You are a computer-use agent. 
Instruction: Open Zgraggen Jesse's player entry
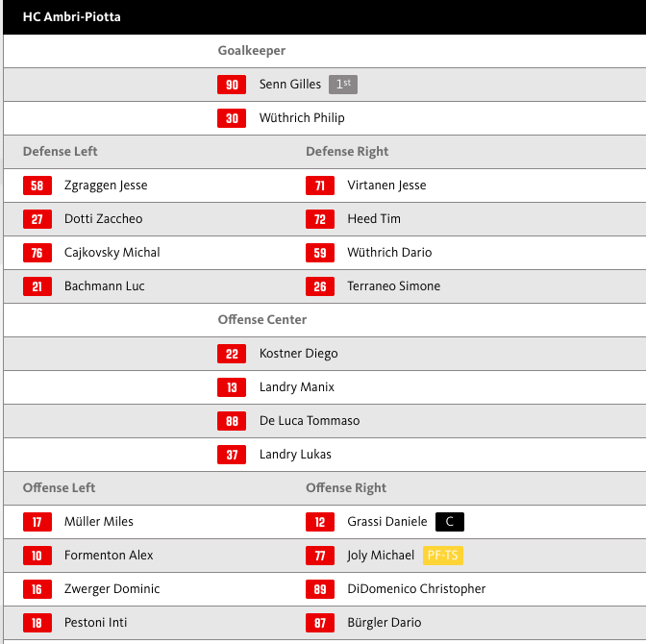click(106, 186)
